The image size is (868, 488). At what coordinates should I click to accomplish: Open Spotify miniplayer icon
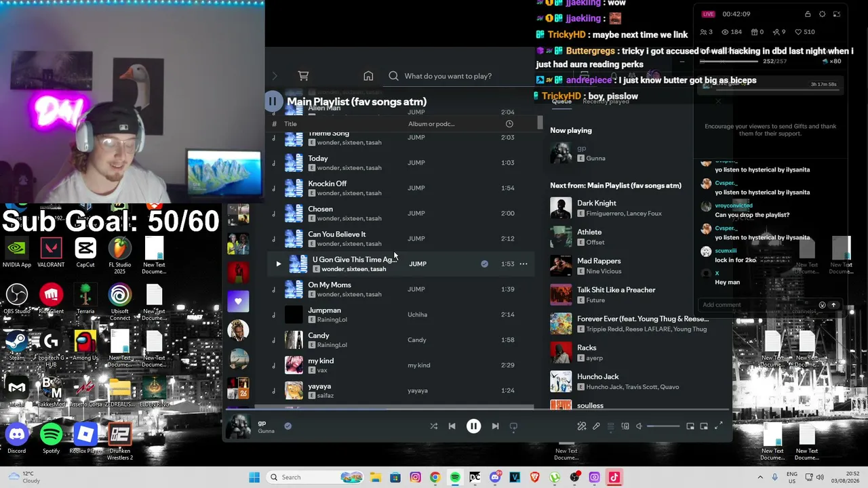[690, 426]
